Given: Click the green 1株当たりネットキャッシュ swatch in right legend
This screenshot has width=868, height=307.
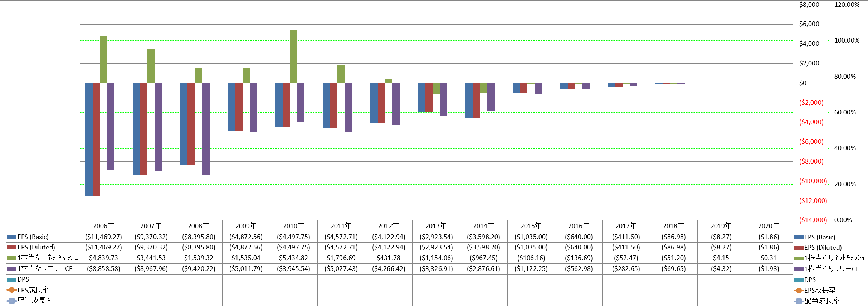Looking at the screenshot, I should (799, 258).
